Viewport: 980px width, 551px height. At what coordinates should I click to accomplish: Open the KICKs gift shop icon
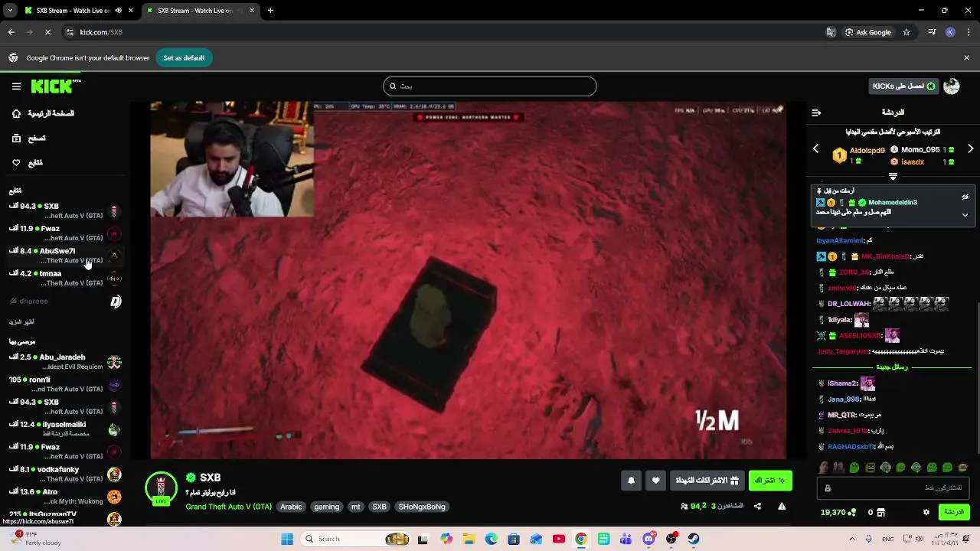(x=880, y=513)
